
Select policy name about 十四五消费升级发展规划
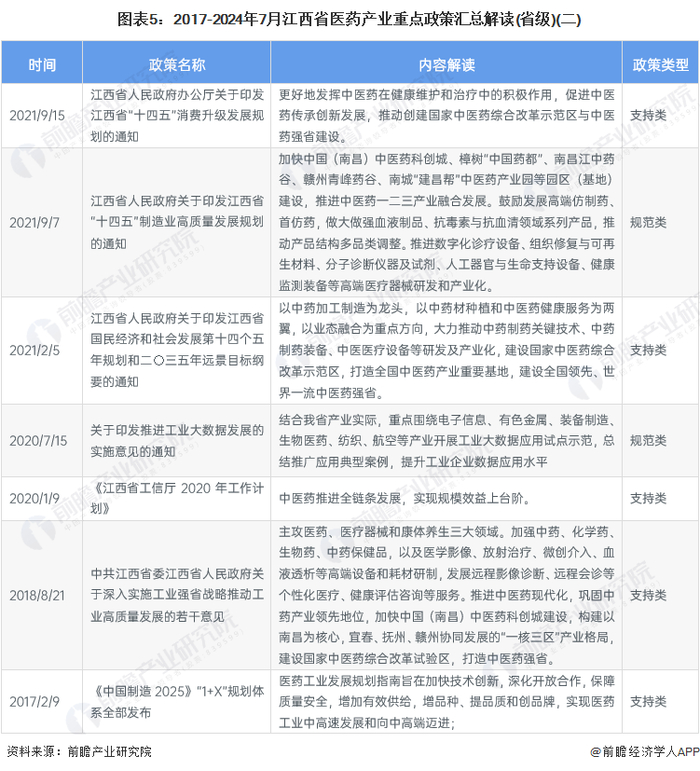coord(177,116)
